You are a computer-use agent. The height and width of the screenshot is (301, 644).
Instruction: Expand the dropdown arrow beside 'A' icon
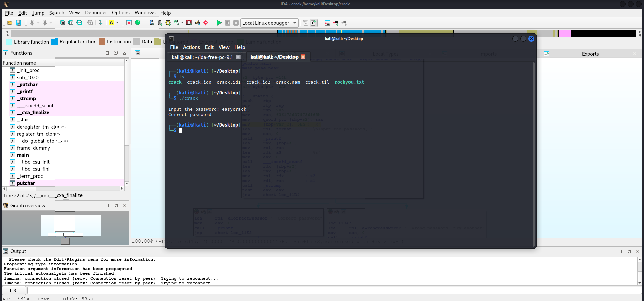click(x=117, y=23)
